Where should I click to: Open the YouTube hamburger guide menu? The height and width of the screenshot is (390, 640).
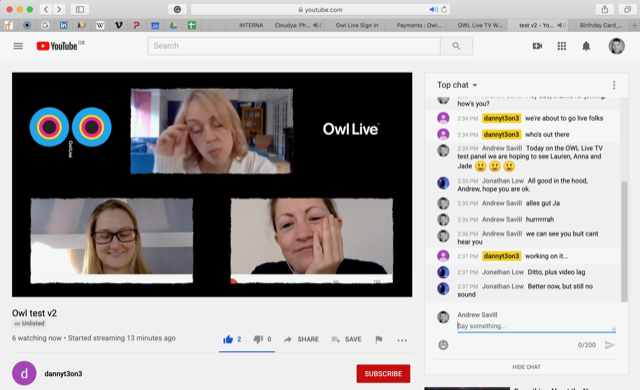18,46
